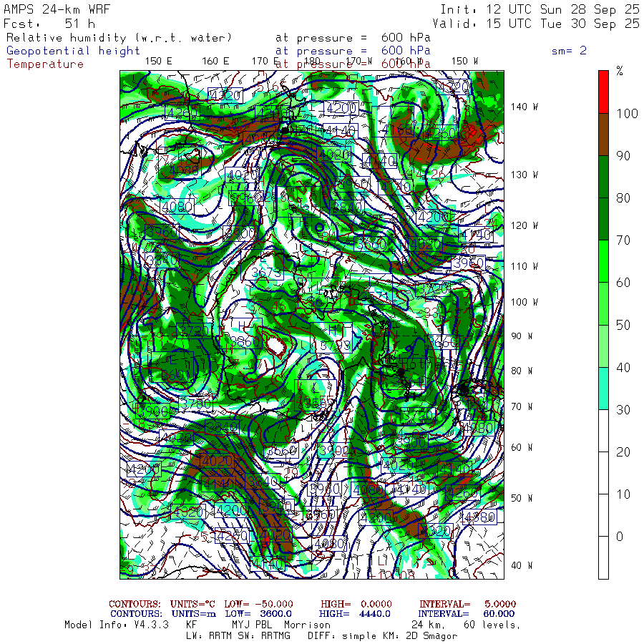Click the 'Model Info: V4.3.3' text
644x644 pixels.
[117, 625]
